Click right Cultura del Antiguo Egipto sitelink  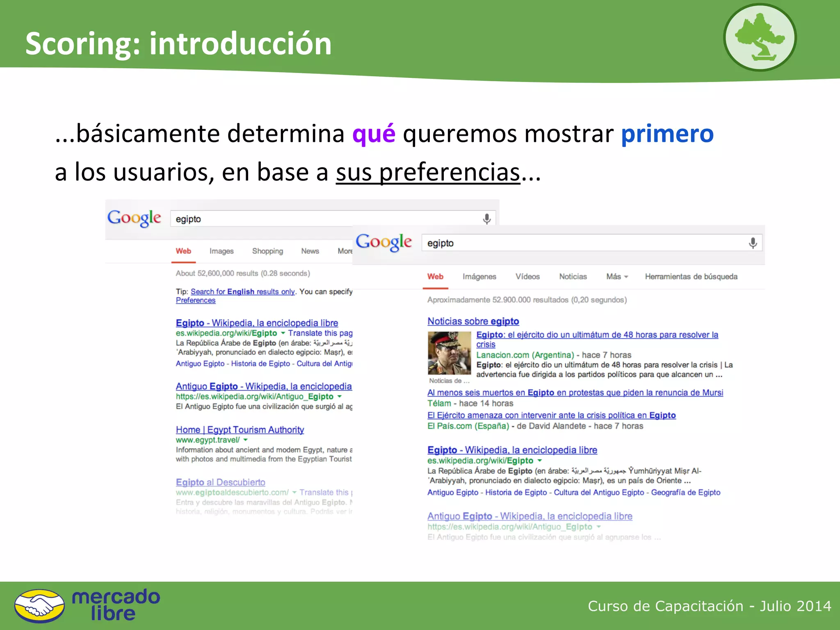(599, 493)
